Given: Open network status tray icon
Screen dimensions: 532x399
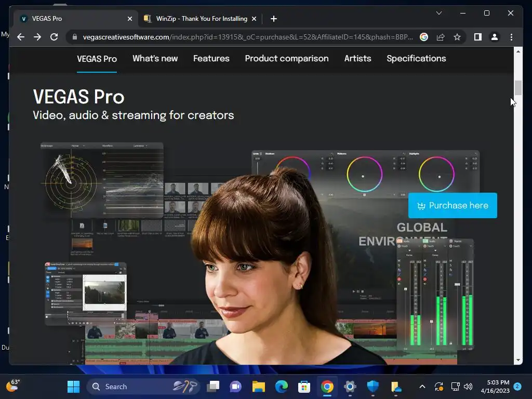Looking at the screenshot, I should [x=455, y=387].
